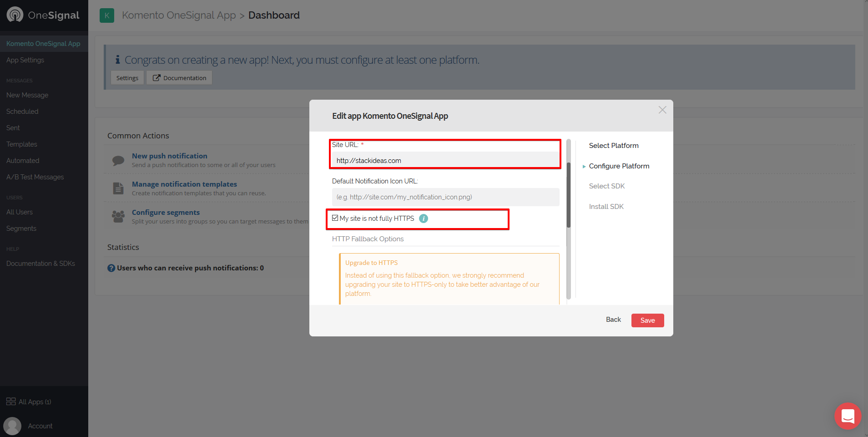
Task: Click the All Apps grid icon
Action: pyautogui.click(x=11, y=401)
